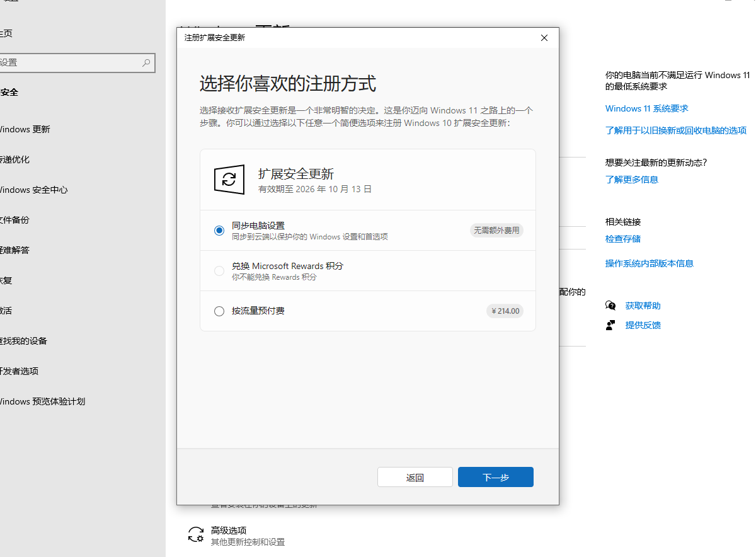Choose the 兑换 Microsoft Rewards 积分 option
756x557 pixels.
(219, 271)
